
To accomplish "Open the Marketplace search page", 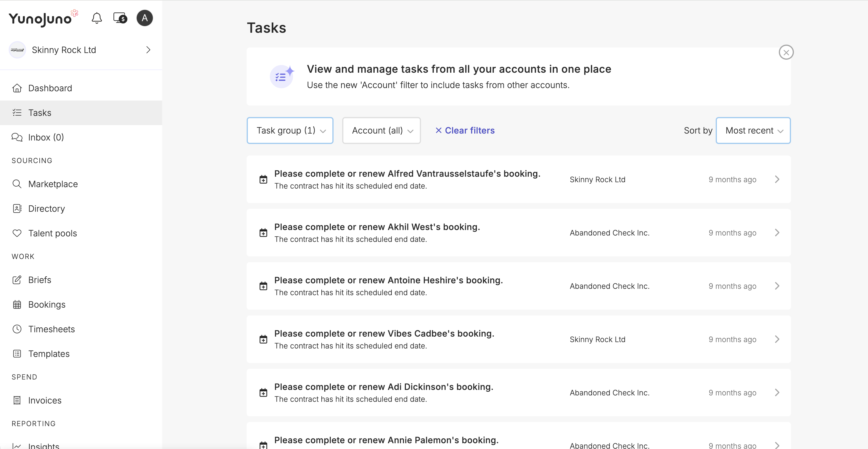I will point(53,184).
